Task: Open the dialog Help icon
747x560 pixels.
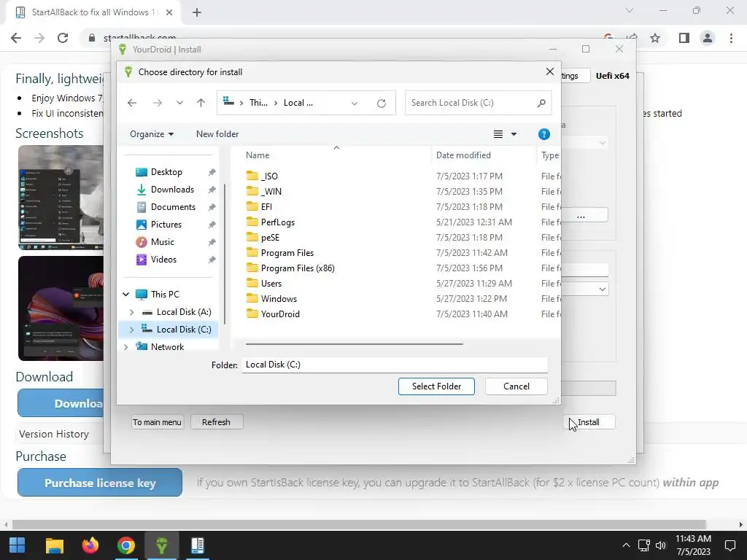Action: pyautogui.click(x=544, y=134)
